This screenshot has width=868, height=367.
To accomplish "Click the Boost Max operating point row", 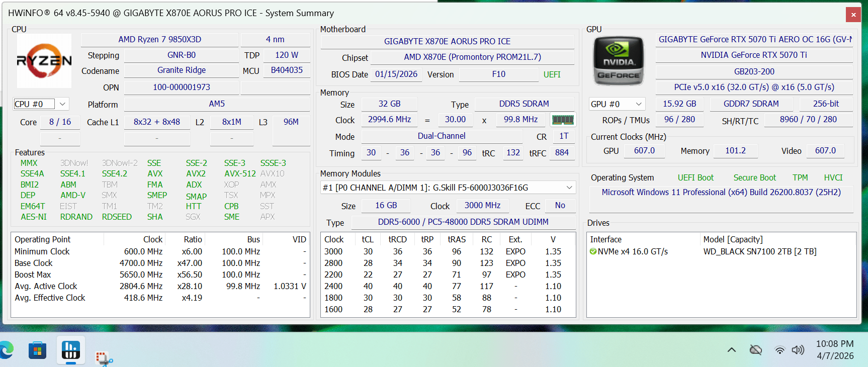I will 160,274.
